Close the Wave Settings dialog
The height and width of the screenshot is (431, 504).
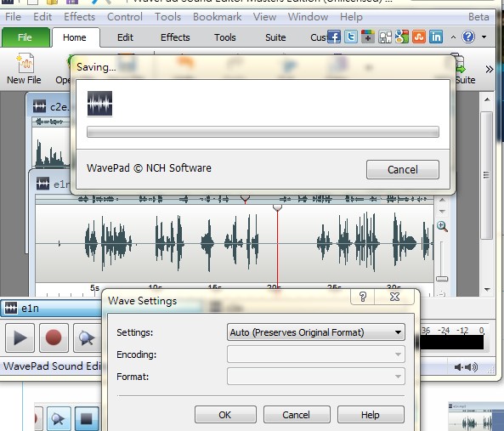point(394,297)
